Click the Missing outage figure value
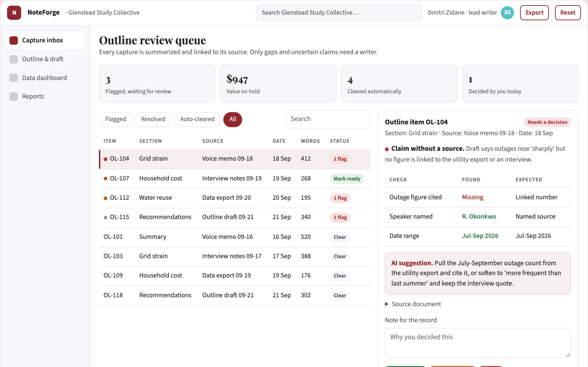The width and height of the screenshot is (588, 367). [473, 197]
